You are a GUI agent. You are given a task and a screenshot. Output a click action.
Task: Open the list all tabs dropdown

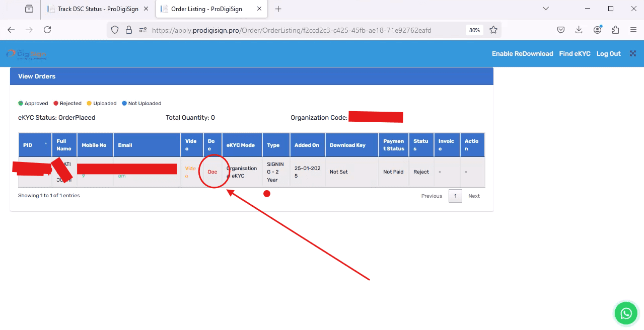pos(546,9)
